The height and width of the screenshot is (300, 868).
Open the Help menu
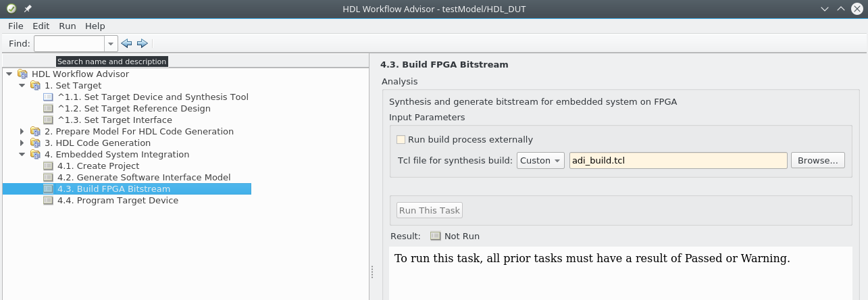coord(95,26)
